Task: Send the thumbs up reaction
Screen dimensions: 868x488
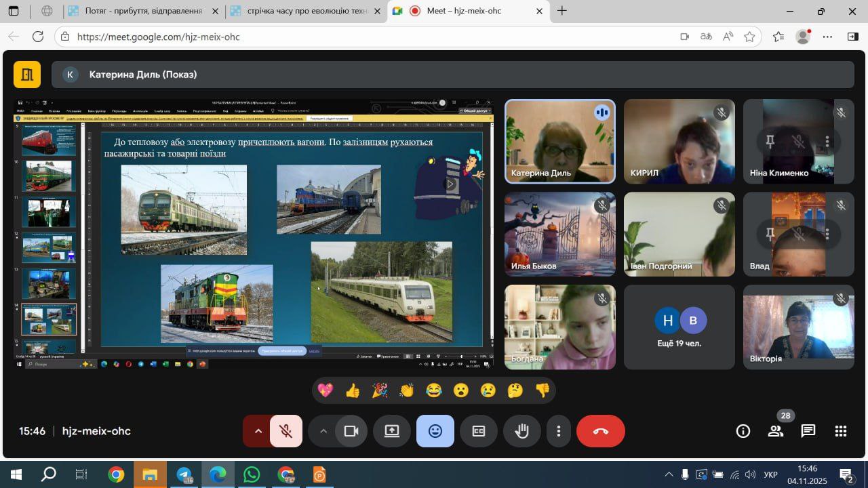Action: pyautogui.click(x=353, y=390)
